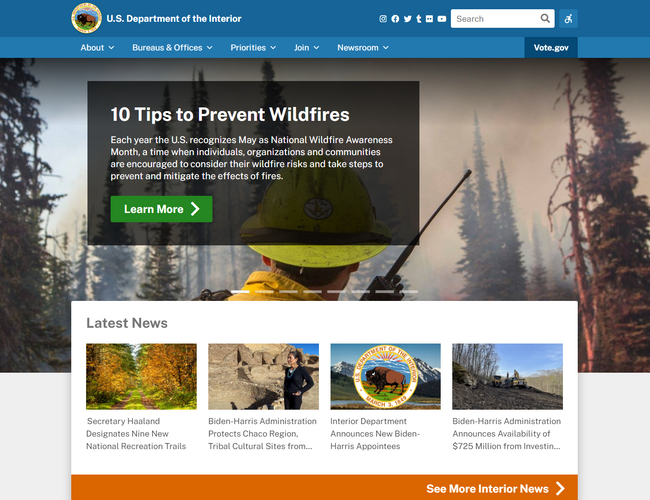Open the Facebook social icon
This screenshot has width=650, height=500.
point(395,19)
